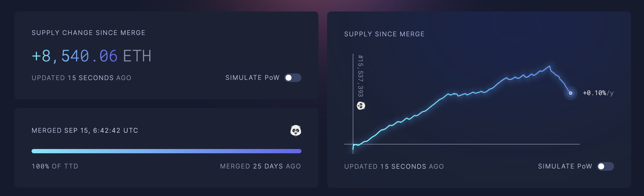Click the Supply Change Since Merge heading
This screenshot has width=644, height=196.
88,33
